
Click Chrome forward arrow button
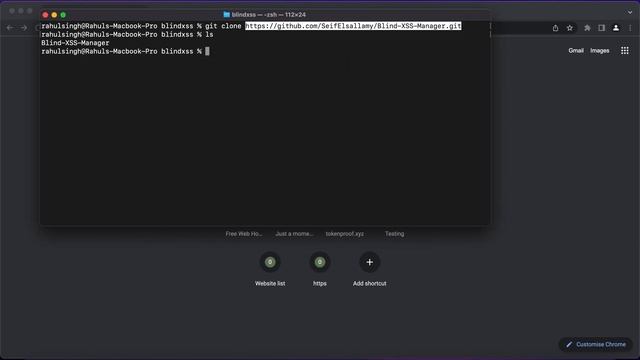(x=24, y=28)
